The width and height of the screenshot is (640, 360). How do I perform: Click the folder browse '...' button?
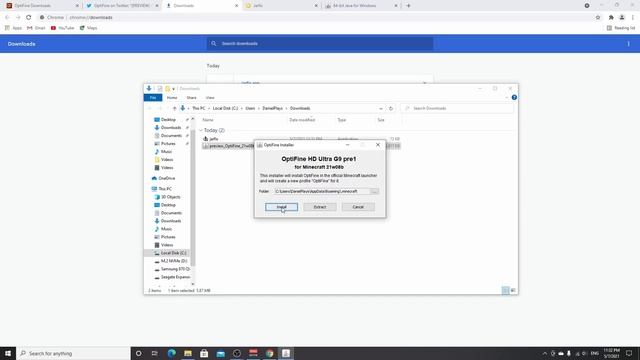pos(374,191)
